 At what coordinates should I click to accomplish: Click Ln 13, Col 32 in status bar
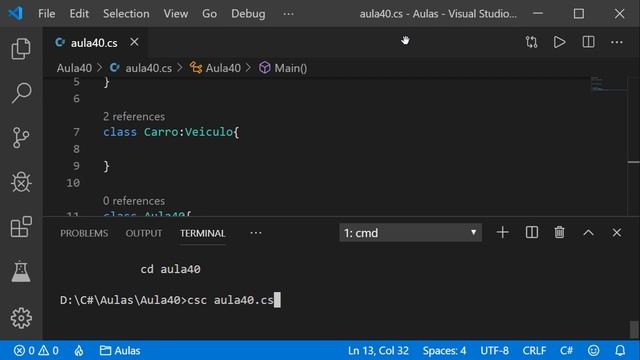pos(378,351)
